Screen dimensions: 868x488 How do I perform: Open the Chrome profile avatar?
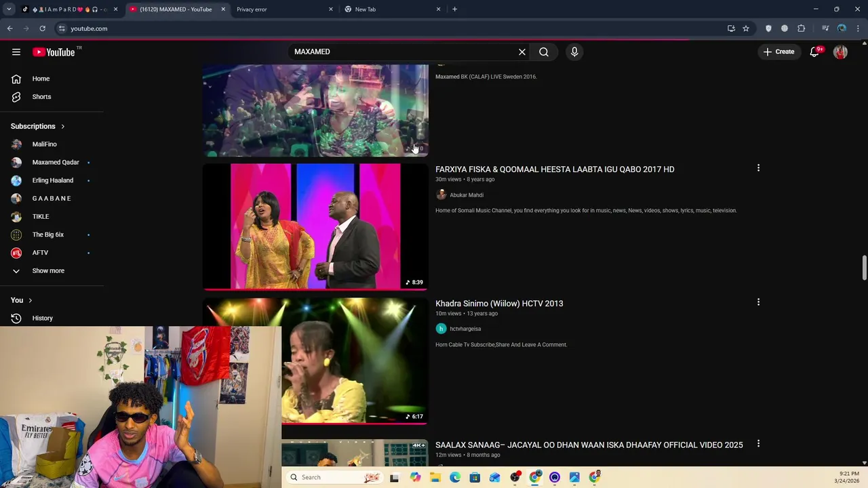(842, 28)
